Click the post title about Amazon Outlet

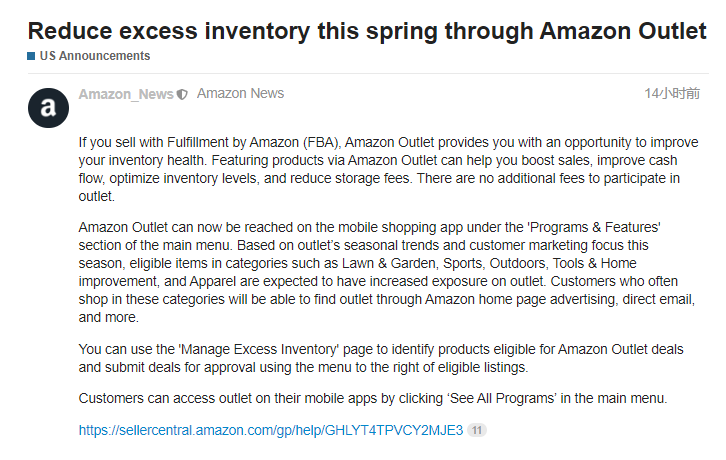tap(367, 31)
